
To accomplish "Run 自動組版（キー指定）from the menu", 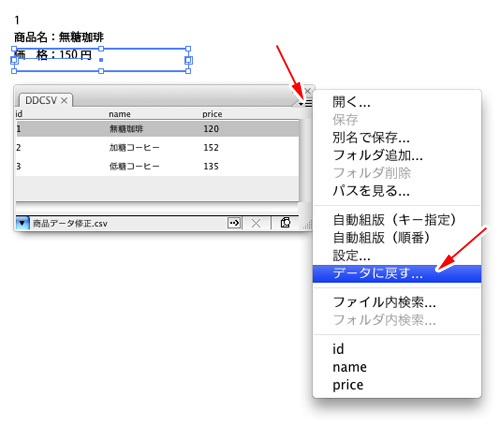I will (x=394, y=220).
